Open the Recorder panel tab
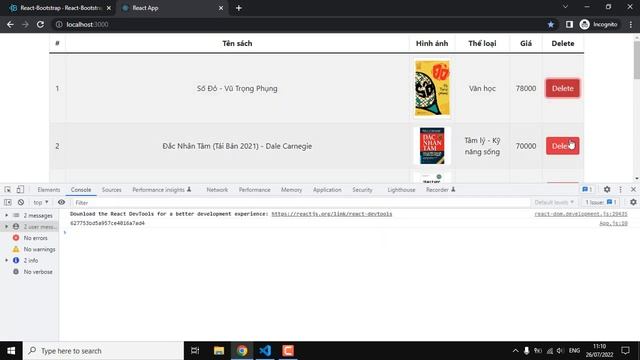The height and width of the screenshot is (360, 640). tap(440, 190)
